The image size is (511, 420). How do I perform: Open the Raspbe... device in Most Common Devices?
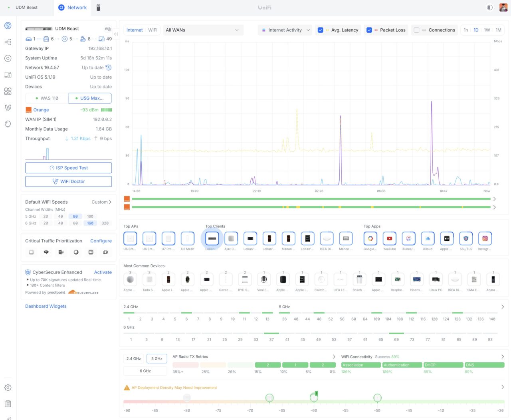coord(398,279)
